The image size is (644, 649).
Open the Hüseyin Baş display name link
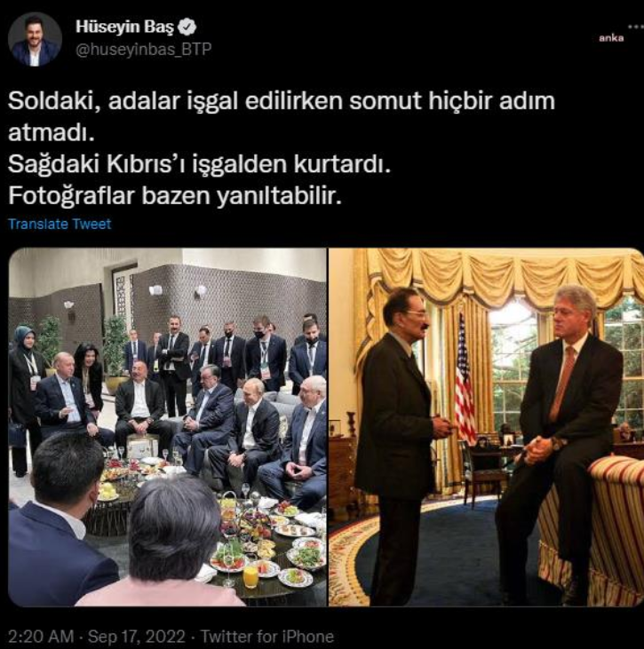(124, 27)
